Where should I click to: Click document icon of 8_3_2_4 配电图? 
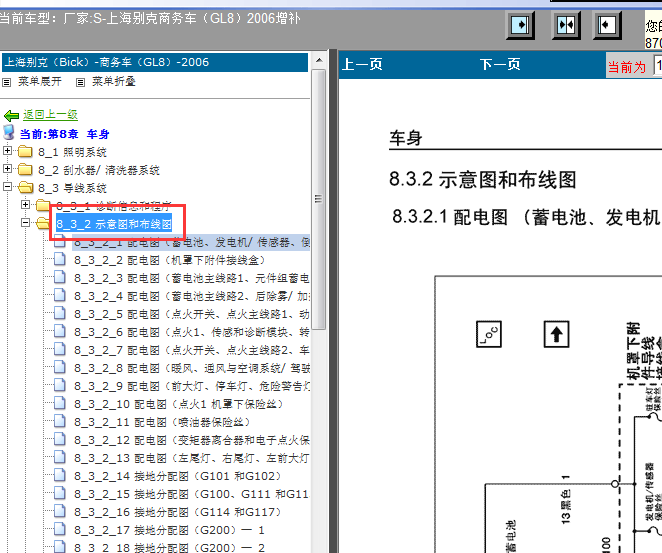(60, 295)
